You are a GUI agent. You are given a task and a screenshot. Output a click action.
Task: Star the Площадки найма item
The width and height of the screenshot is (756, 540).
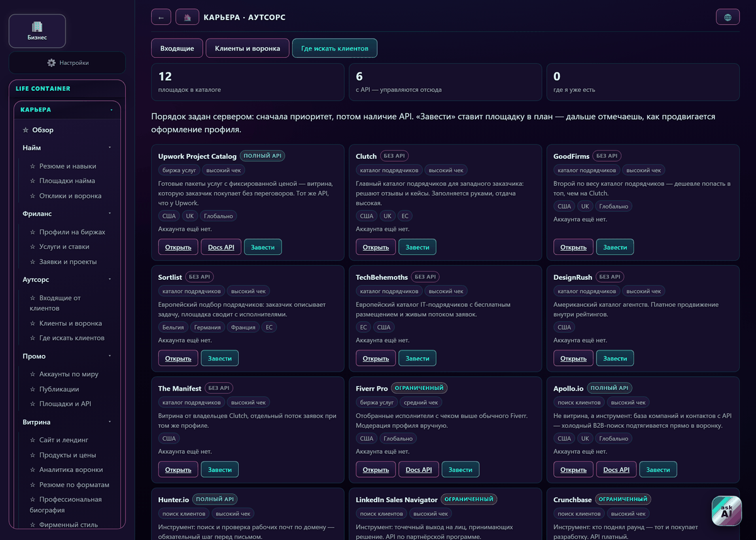33,181
